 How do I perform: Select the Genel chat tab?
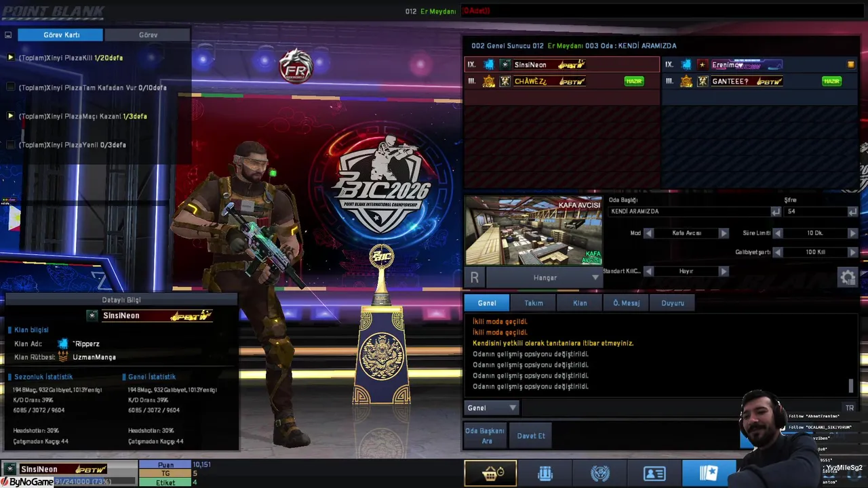click(487, 303)
